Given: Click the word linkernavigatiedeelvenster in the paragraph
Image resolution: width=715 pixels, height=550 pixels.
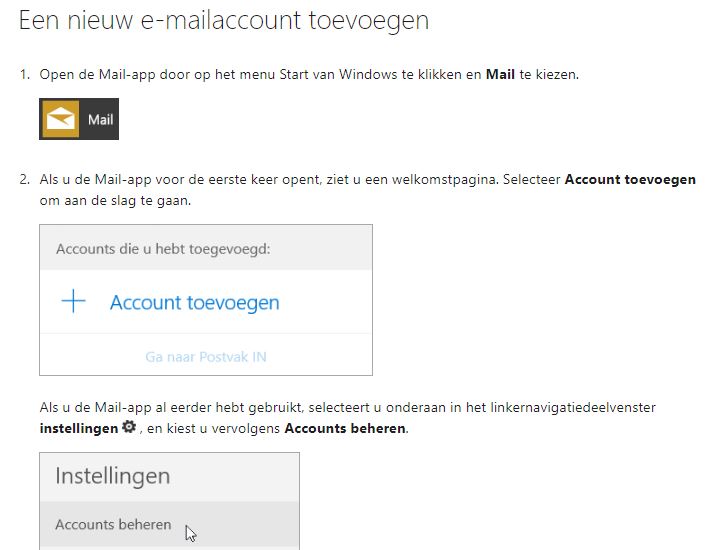Looking at the screenshot, I should pyautogui.click(x=573, y=407).
